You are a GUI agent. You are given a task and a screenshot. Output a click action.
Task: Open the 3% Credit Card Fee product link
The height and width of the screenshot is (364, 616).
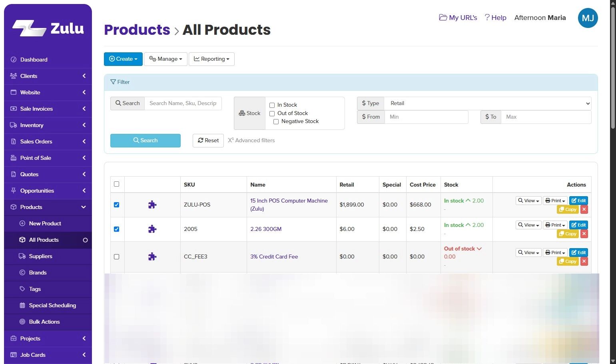point(274,257)
